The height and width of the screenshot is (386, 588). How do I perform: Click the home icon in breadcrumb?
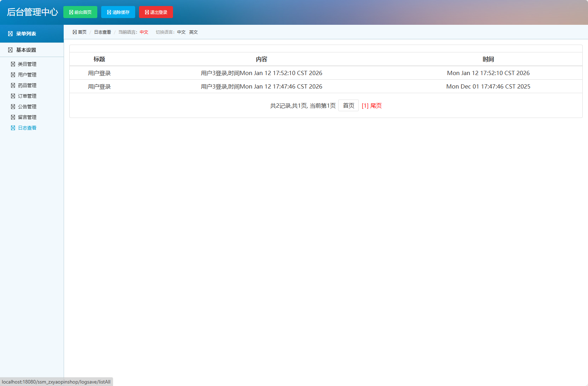point(75,32)
